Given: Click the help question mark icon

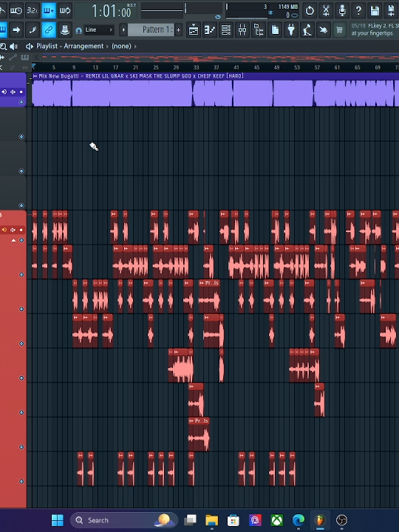Looking at the screenshot, I should (358, 11).
